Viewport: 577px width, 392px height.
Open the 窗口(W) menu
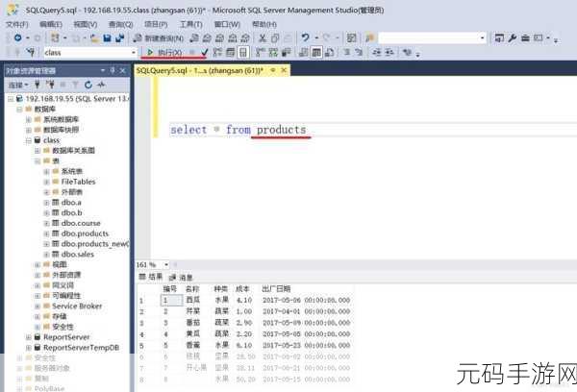click(x=227, y=24)
